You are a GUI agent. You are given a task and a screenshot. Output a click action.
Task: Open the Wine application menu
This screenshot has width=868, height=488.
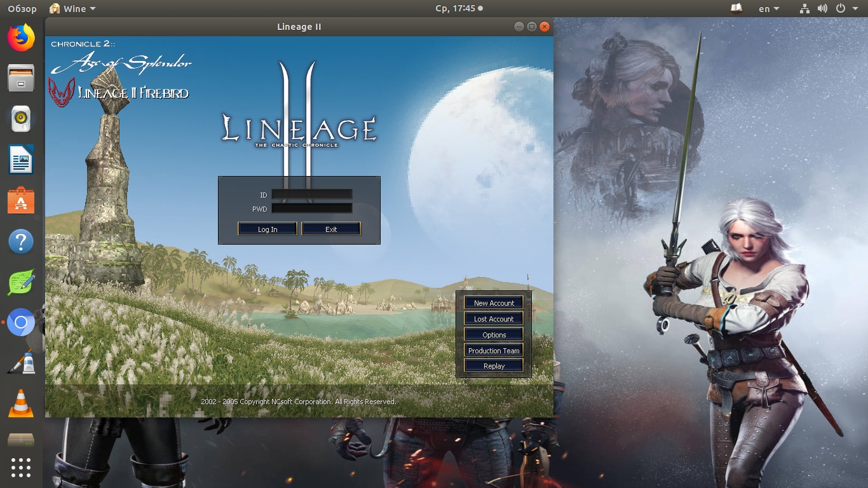[x=72, y=8]
